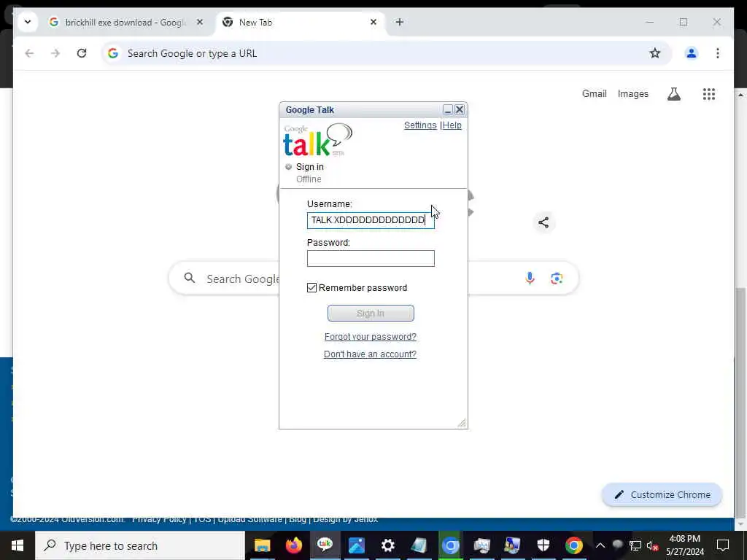Open network status tray icon
Viewport: 747px width, 560px height.
click(635, 545)
